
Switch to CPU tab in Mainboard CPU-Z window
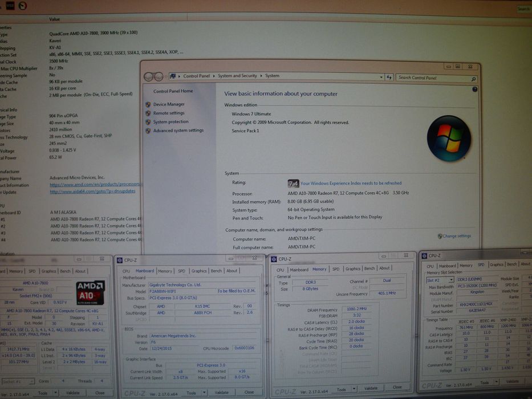(126, 271)
